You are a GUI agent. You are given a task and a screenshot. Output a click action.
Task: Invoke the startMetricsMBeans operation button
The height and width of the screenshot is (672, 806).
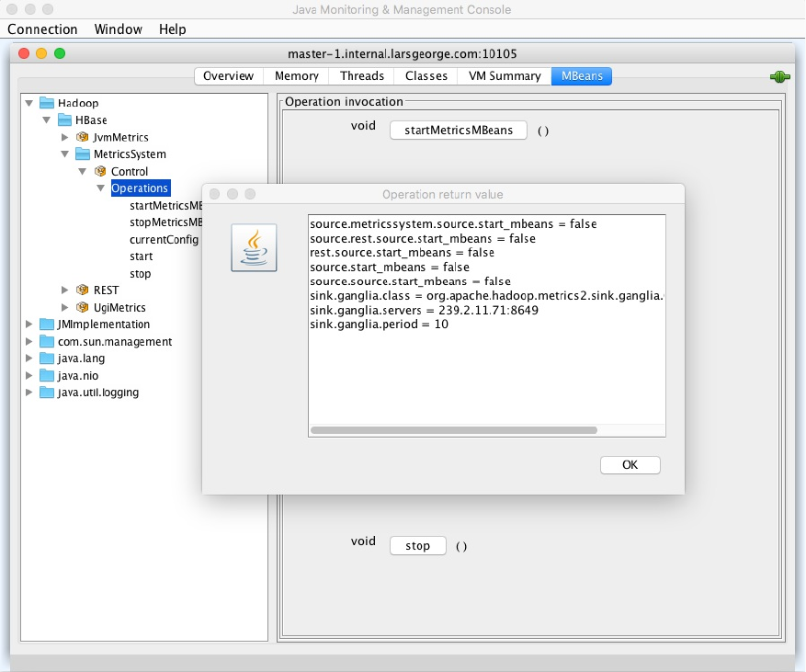tap(459, 131)
